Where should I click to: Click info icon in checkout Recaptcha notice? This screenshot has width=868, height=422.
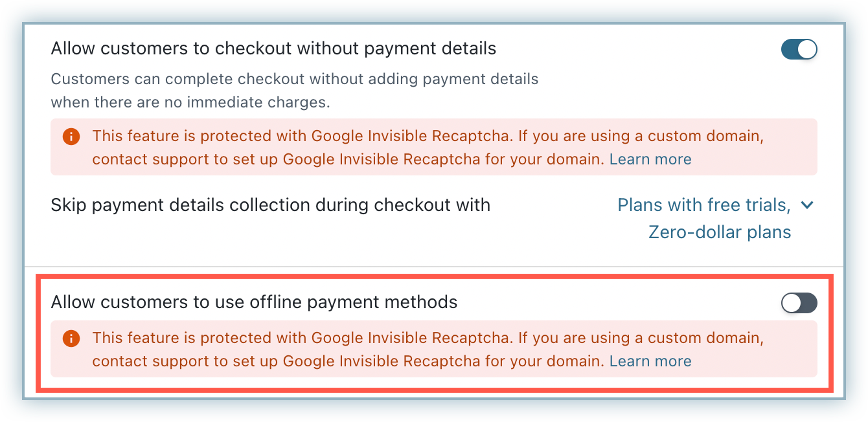coord(71,137)
